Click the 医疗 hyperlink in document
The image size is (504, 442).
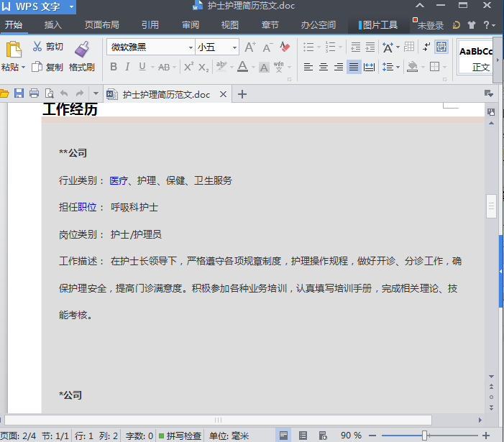119,180
